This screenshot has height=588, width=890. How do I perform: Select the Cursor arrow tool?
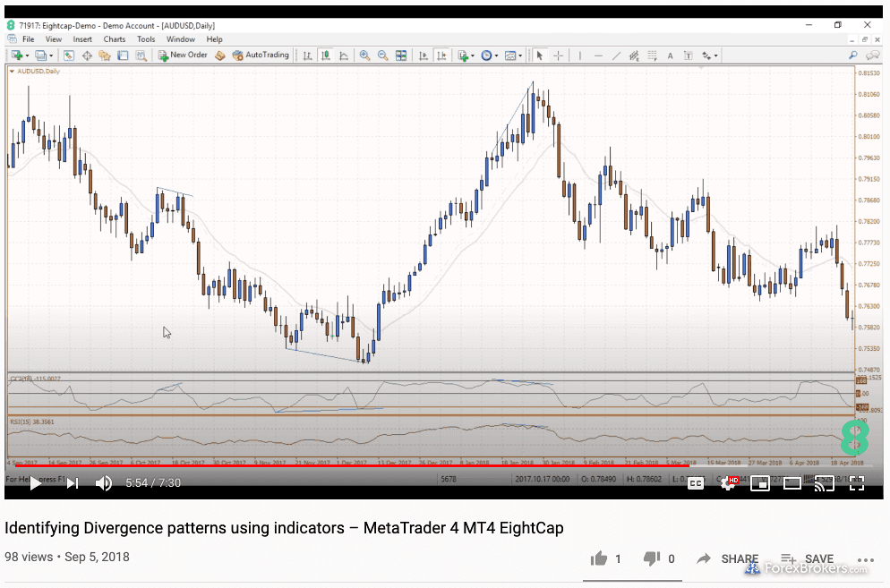[x=540, y=55]
